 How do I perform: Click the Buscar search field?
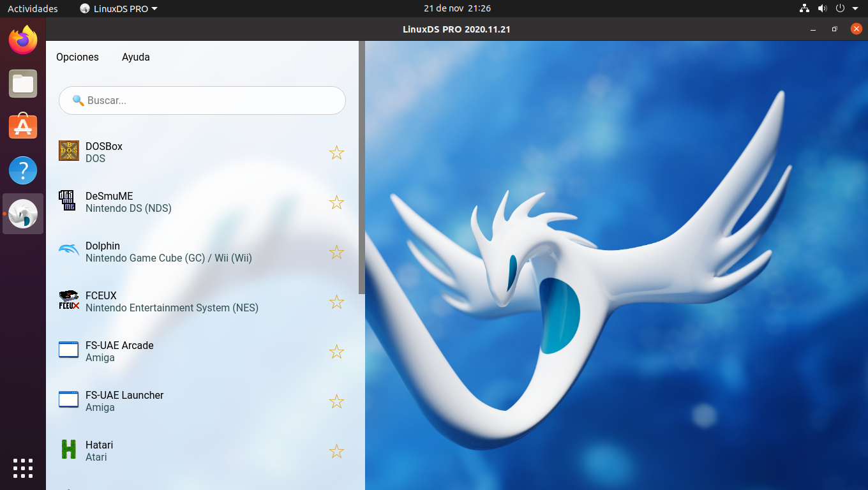click(x=202, y=100)
